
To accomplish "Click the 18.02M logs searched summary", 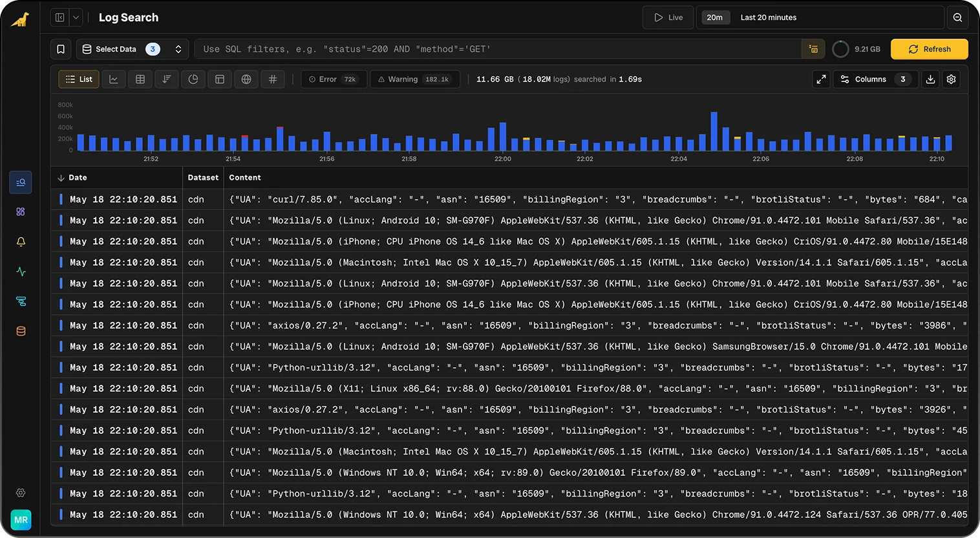I will coord(559,79).
